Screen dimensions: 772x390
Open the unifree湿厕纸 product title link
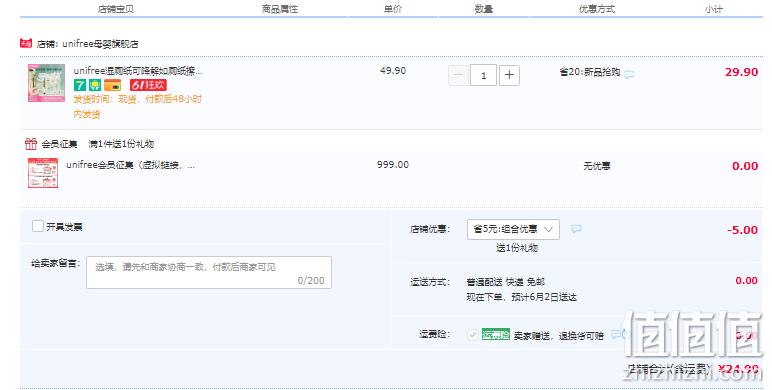[138, 71]
